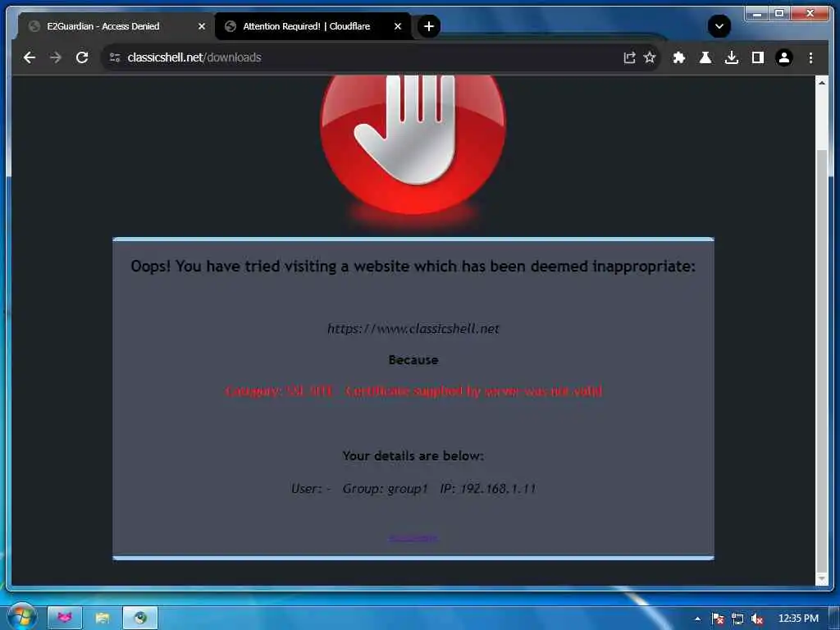Open network connection tray icon
The image size is (840, 630).
point(737,619)
